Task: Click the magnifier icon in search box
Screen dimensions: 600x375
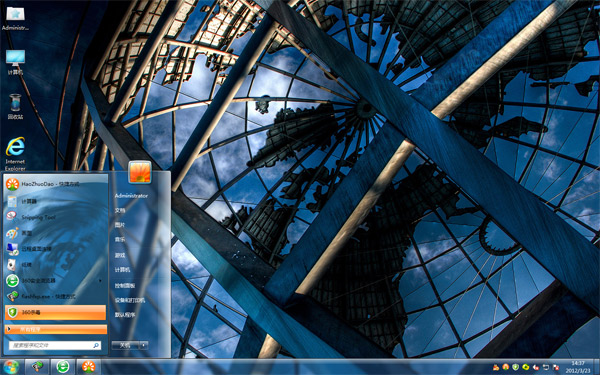Action: (96, 345)
